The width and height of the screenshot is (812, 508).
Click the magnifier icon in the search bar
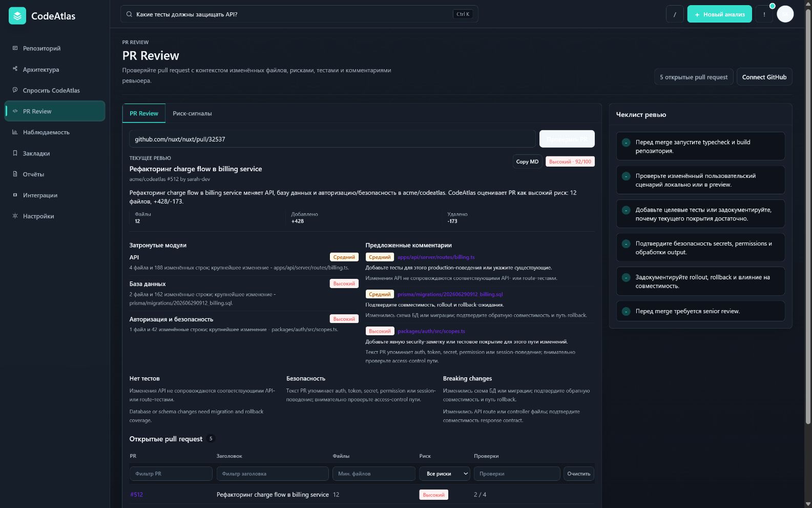pos(129,14)
